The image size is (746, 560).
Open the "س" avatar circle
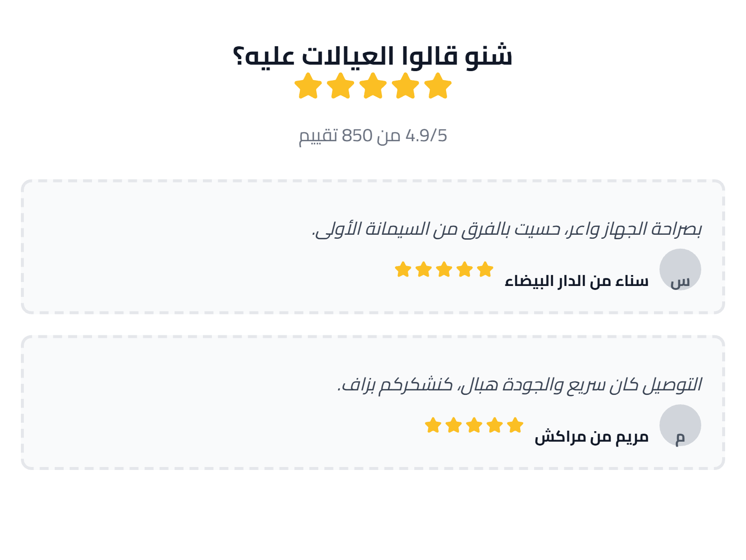(x=680, y=270)
